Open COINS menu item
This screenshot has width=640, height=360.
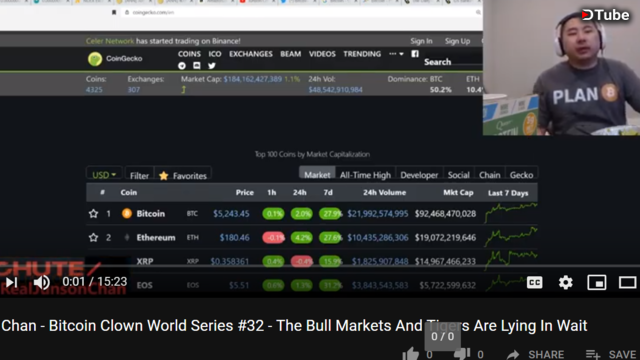pos(189,54)
